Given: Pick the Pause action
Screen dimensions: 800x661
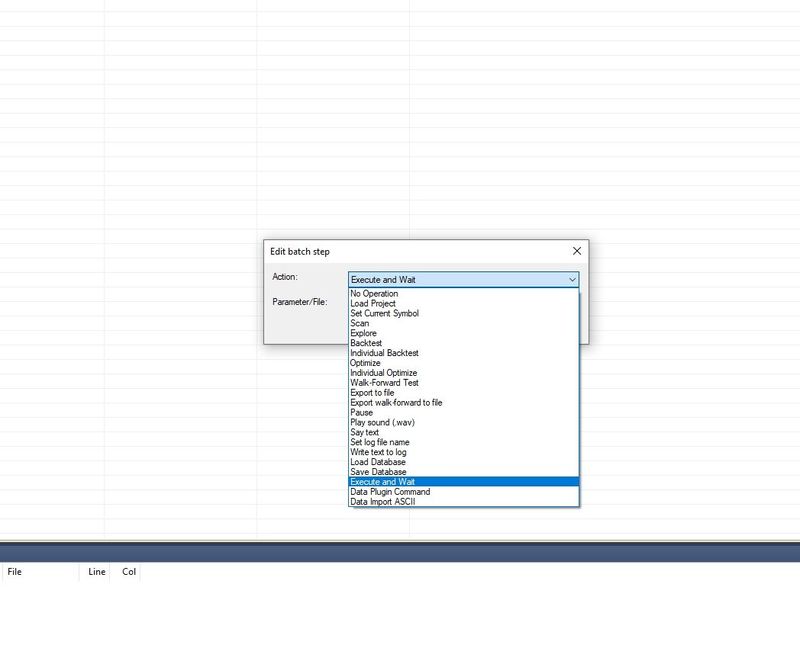Looking at the screenshot, I should coord(464,412).
